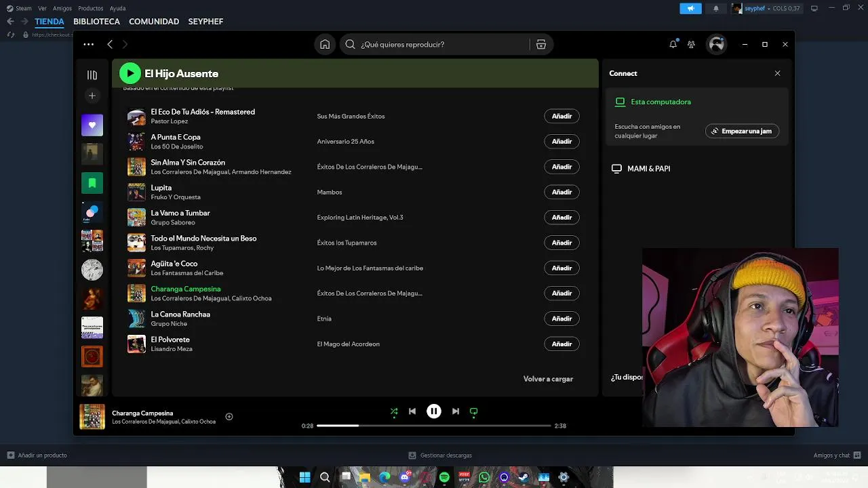Open Steam BIBLIOTECA tab
Image resolution: width=868 pixels, height=488 pixels.
96,22
